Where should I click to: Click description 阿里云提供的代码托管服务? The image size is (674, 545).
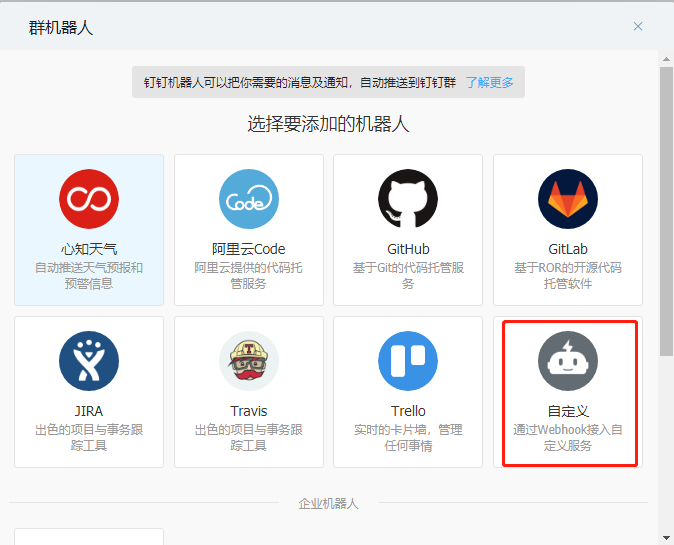(249, 276)
